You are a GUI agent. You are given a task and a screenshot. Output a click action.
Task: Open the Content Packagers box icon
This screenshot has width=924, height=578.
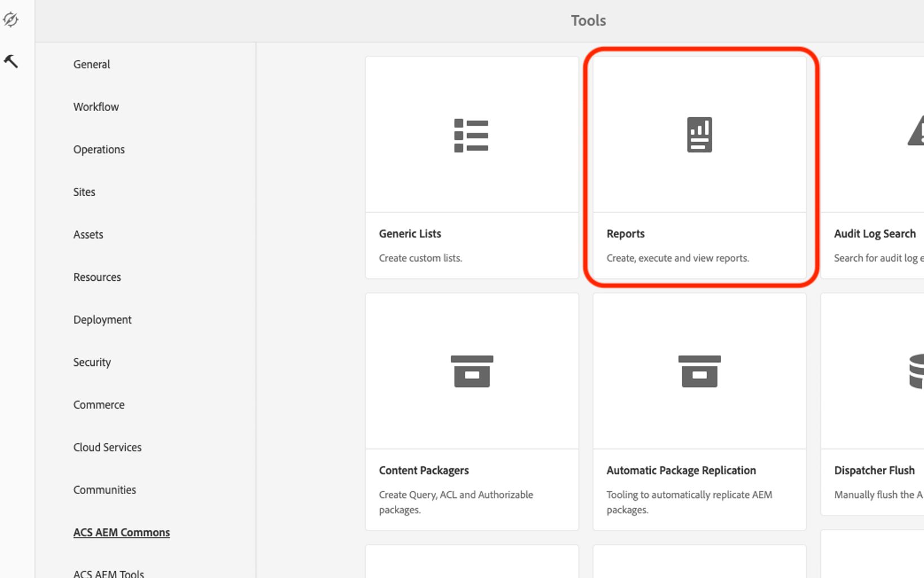(472, 371)
